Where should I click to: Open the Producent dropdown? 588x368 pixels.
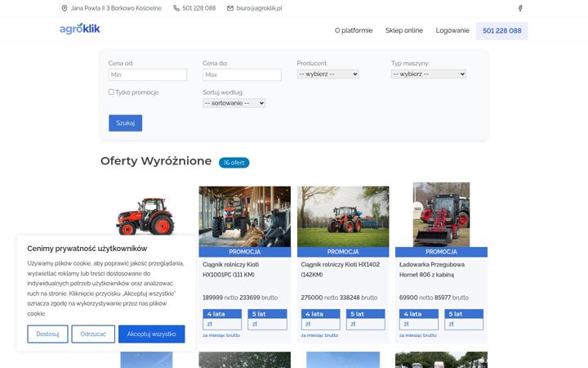(x=327, y=74)
